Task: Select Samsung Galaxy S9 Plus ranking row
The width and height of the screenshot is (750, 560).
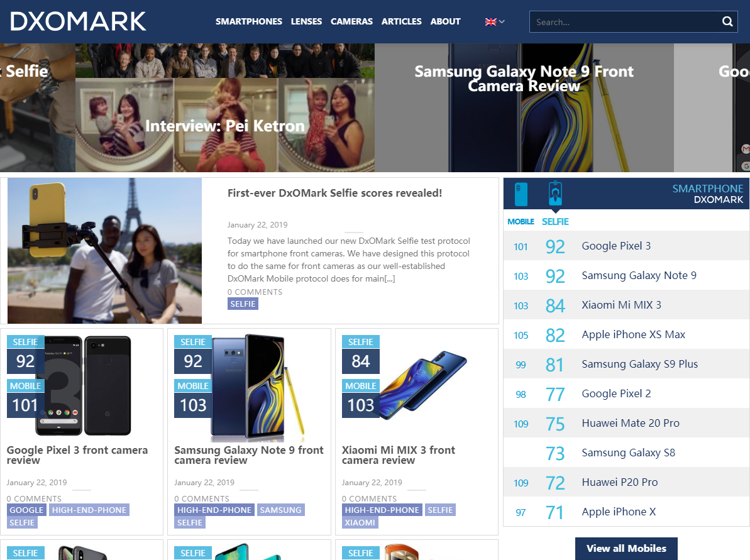Action: [627, 364]
